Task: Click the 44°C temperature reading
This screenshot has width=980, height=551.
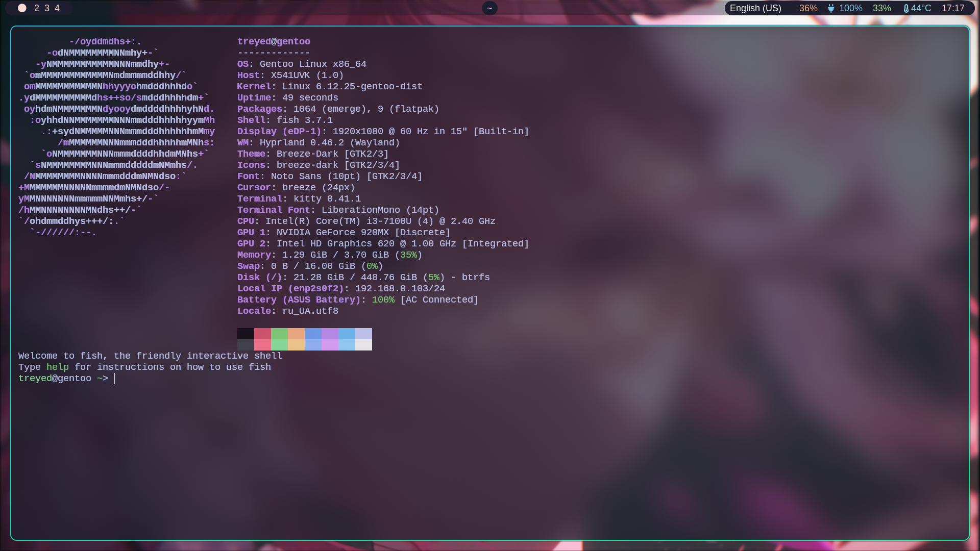Action: click(921, 8)
